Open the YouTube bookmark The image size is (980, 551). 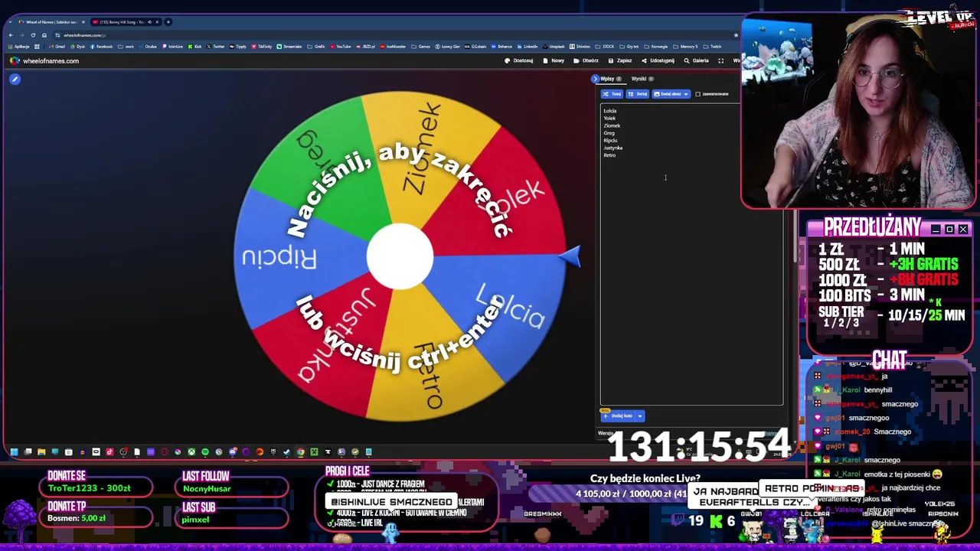tap(341, 47)
